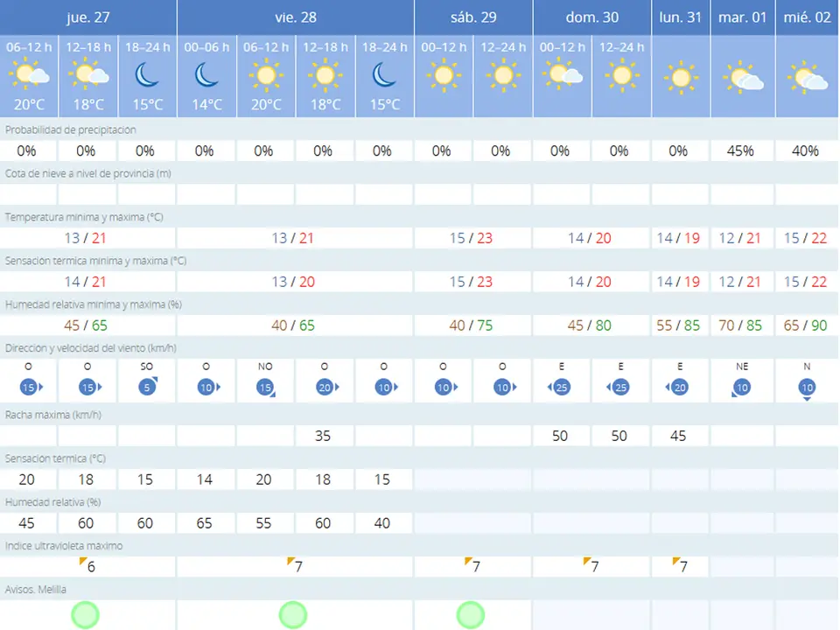Click the Cota de nieve a nivel de provincia label
This screenshot has height=630, width=840.
(88, 173)
